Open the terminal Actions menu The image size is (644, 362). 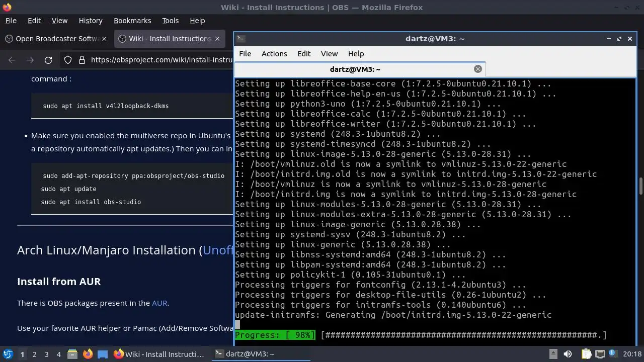[x=274, y=54]
